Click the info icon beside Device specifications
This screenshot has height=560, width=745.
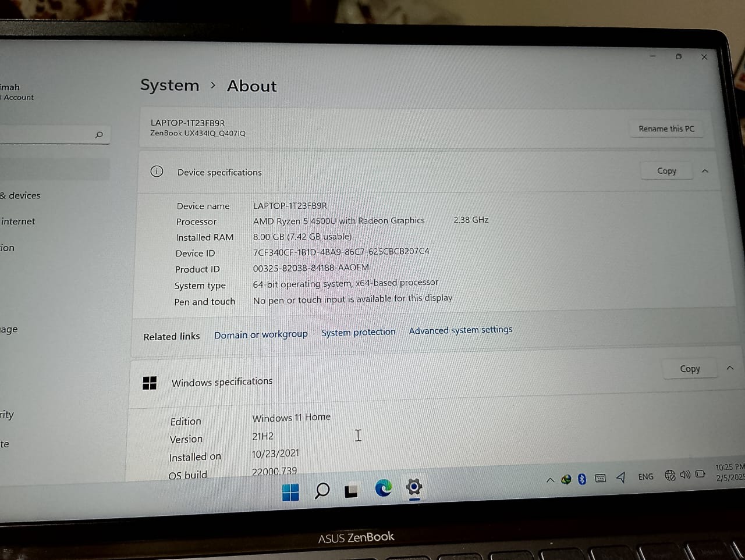pyautogui.click(x=157, y=171)
